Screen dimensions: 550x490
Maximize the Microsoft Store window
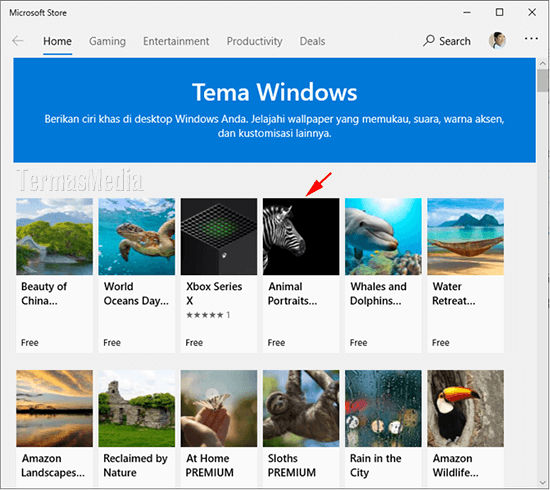(499, 12)
